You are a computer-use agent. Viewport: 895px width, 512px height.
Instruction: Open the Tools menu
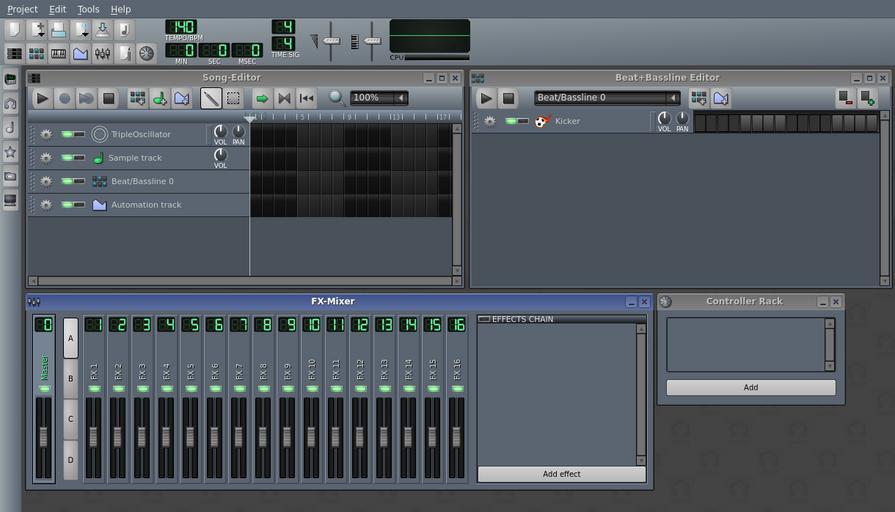pyautogui.click(x=88, y=9)
